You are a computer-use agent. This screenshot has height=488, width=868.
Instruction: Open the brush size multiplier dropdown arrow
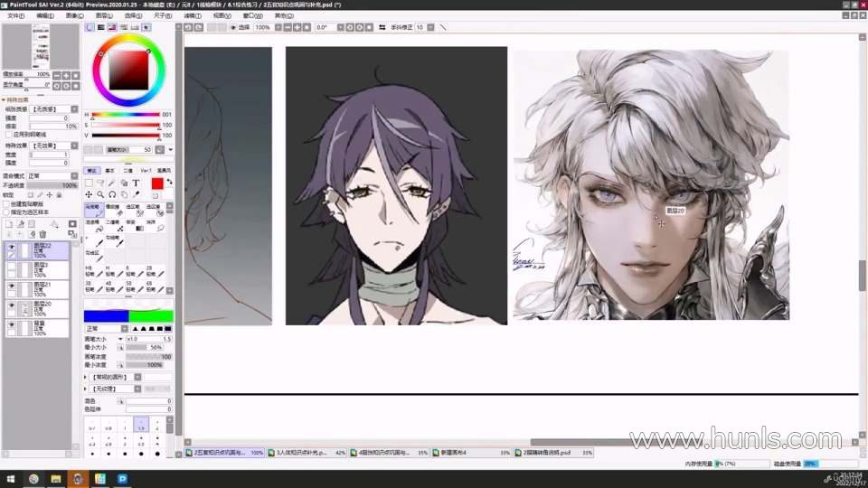(x=120, y=339)
